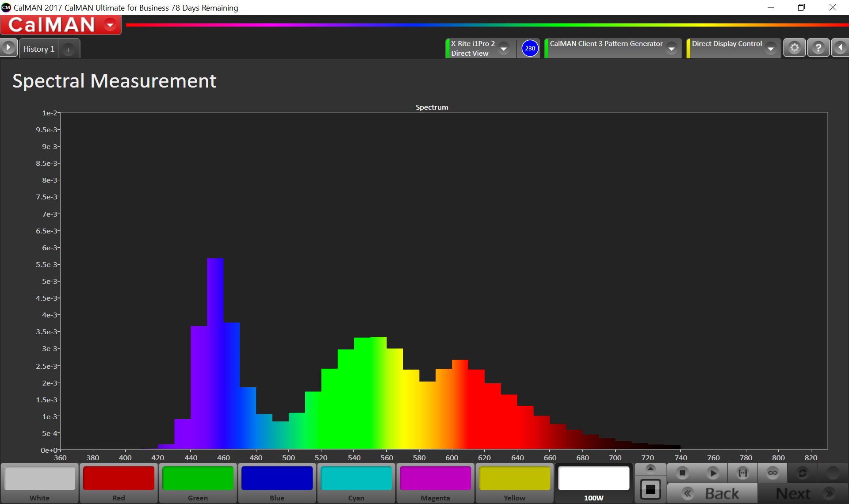
Task: Expand the left panel with play arrow
Action: [x=8, y=48]
